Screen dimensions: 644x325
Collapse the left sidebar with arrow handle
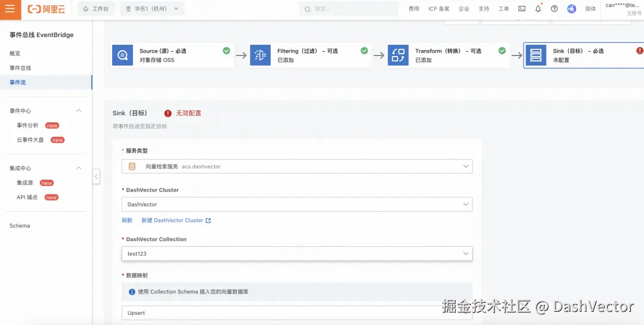pos(96,177)
